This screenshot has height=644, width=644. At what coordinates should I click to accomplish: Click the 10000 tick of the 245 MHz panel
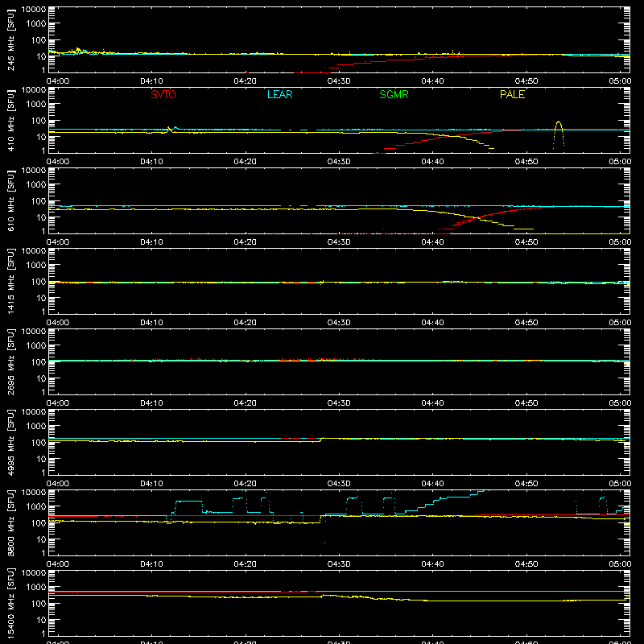coord(34,10)
